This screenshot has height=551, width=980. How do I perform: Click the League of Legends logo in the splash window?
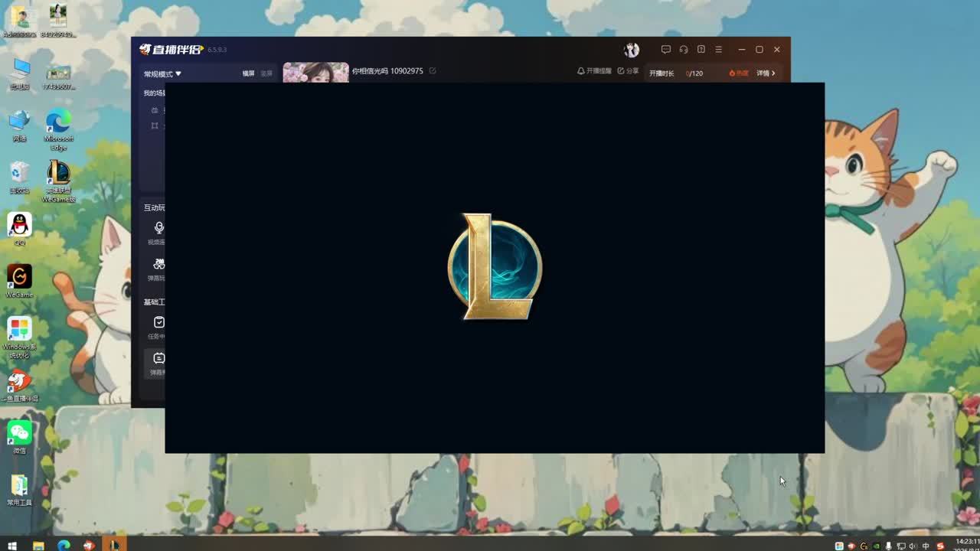tap(495, 266)
